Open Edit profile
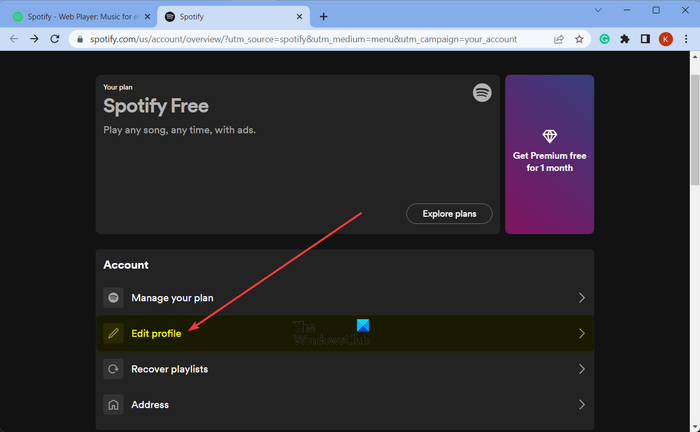This screenshot has height=432, width=700. click(x=345, y=333)
